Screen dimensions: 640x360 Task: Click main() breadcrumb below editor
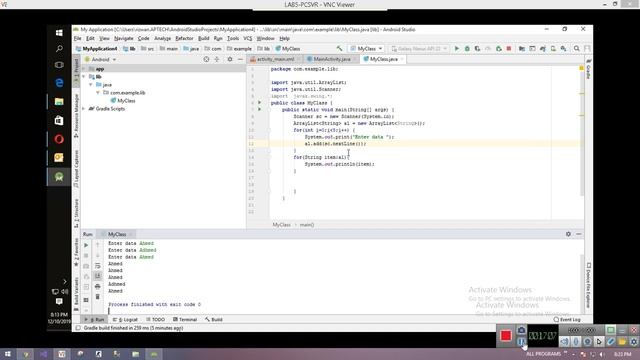(307, 225)
